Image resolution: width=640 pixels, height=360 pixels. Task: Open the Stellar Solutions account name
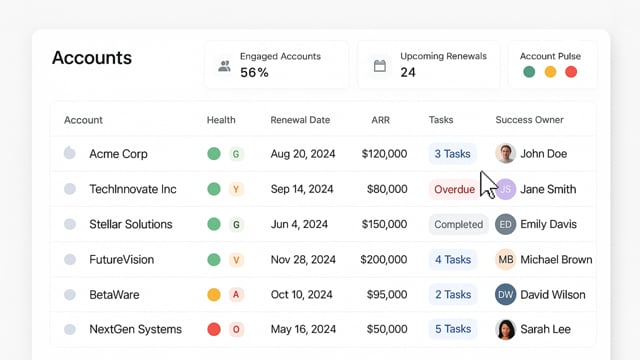(x=131, y=224)
